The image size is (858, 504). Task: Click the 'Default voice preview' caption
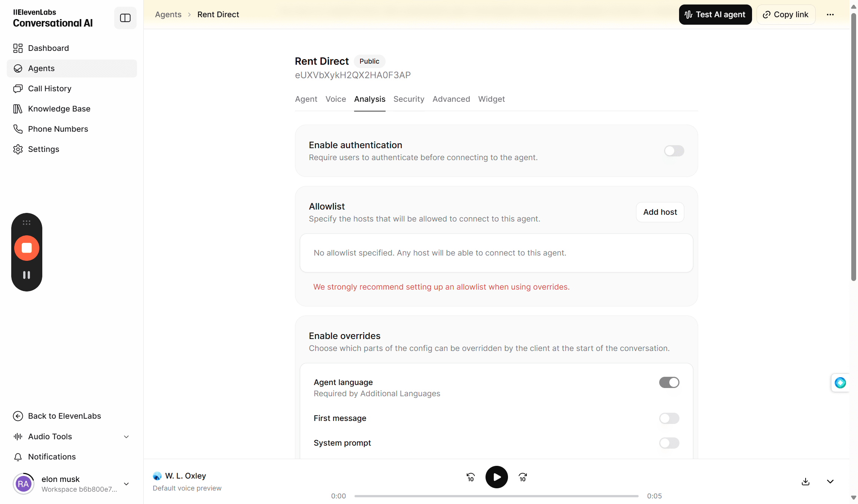pos(187,488)
